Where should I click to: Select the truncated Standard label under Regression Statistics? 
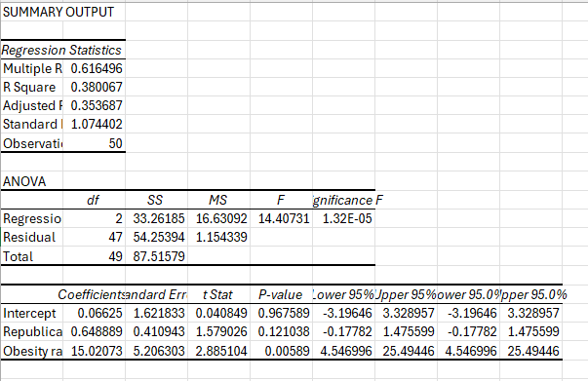tap(32, 124)
